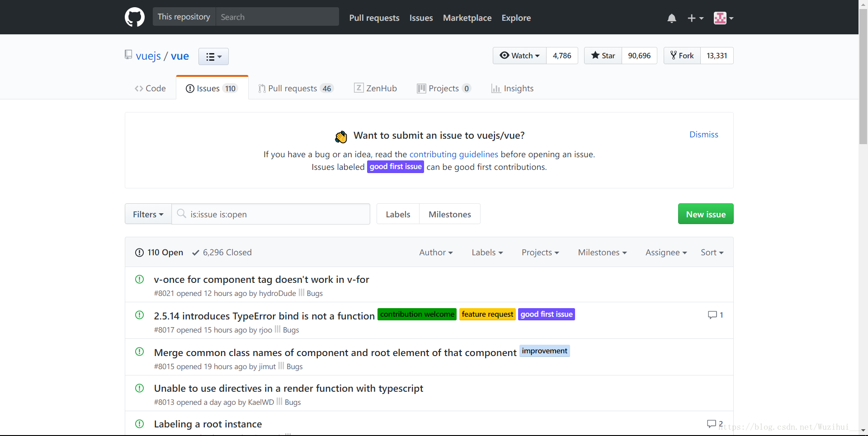Open issue 2.5.14 introduces TypeError
The height and width of the screenshot is (436, 868).
pos(264,316)
